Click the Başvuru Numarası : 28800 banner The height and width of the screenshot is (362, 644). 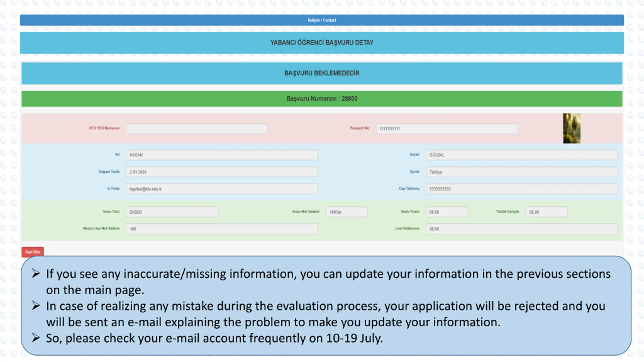322,99
